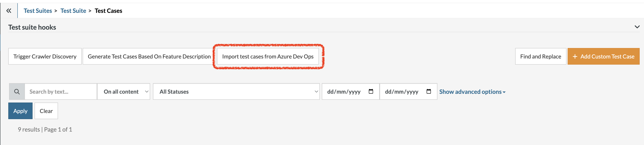Open Find and Replace
The width and height of the screenshot is (644, 145).
coord(540,57)
